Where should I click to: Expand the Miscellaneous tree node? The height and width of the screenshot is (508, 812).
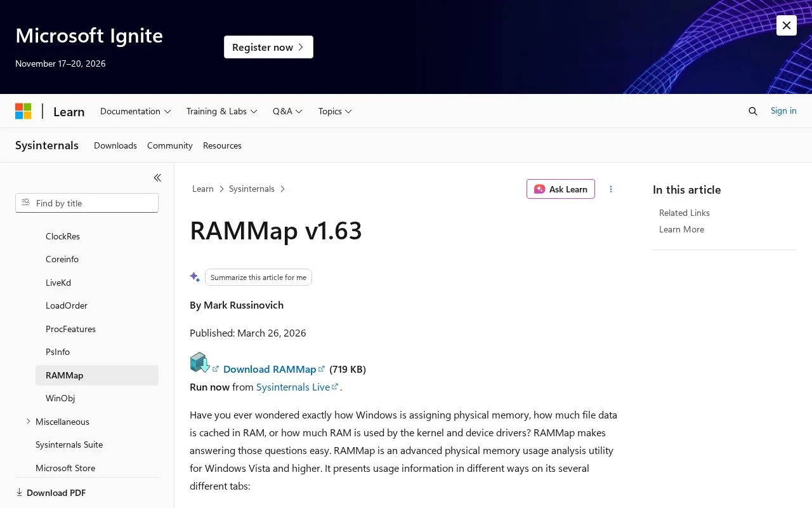[28, 421]
